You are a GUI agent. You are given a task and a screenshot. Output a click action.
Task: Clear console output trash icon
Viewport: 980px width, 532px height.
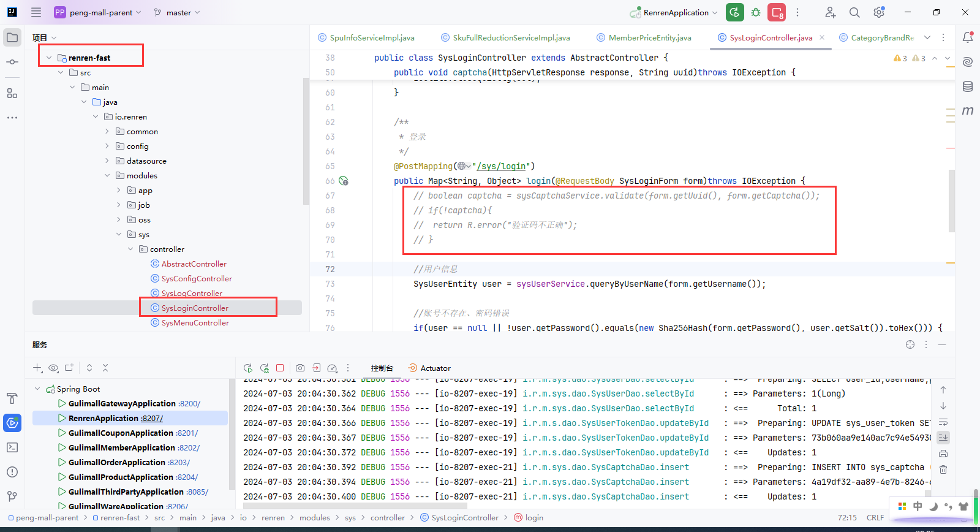tap(943, 469)
